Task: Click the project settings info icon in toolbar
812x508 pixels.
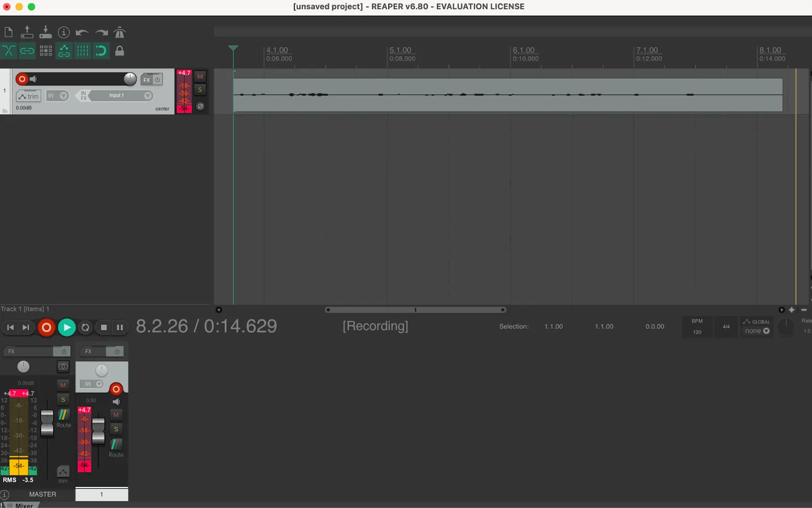Action: [64, 32]
